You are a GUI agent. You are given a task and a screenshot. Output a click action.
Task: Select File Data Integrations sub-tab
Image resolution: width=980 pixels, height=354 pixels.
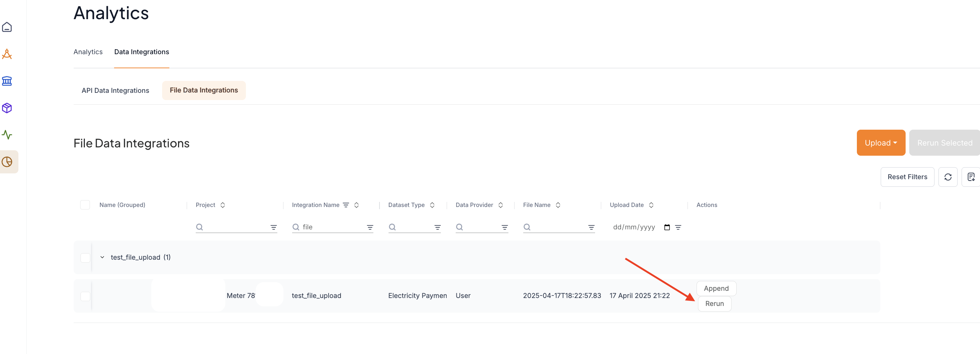204,90
